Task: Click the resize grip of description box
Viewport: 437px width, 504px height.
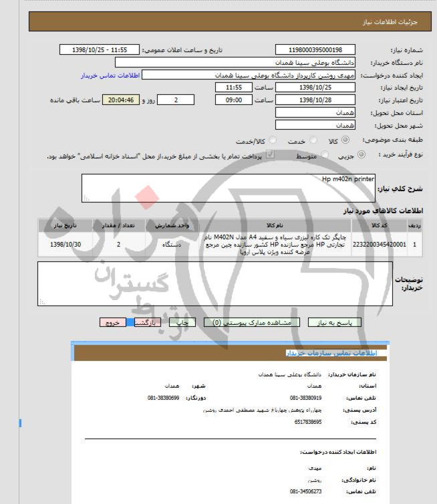Action: point(86,199)
